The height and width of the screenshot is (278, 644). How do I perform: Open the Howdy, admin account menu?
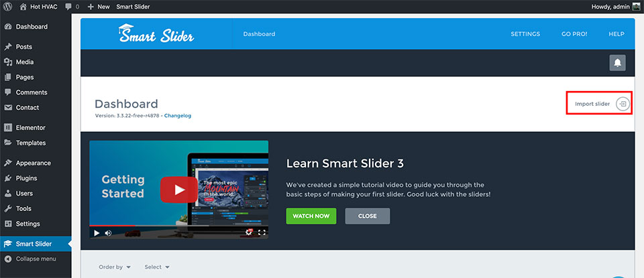(x=616, y=7)
